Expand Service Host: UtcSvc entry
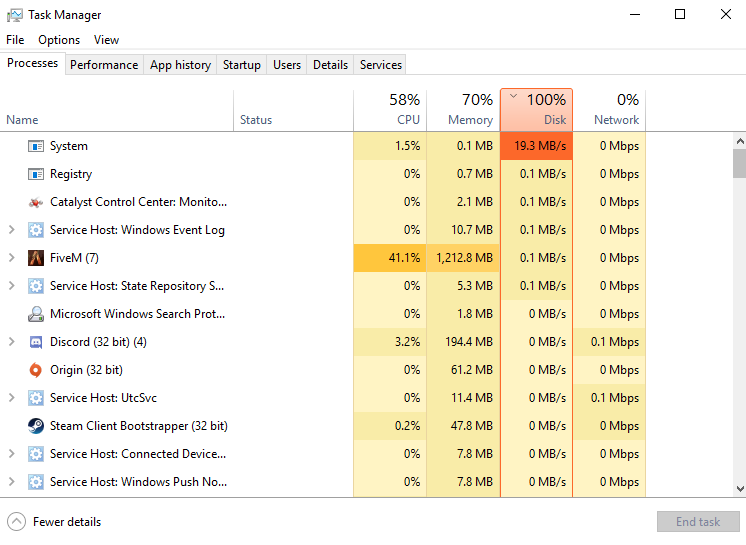Viewport: 746px width, 545px height. (x=11, y=398)
